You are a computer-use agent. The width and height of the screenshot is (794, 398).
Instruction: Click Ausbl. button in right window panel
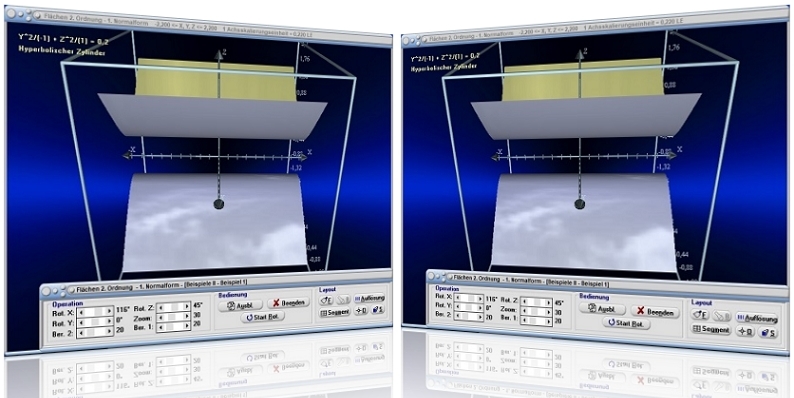(x=602, y=308)
